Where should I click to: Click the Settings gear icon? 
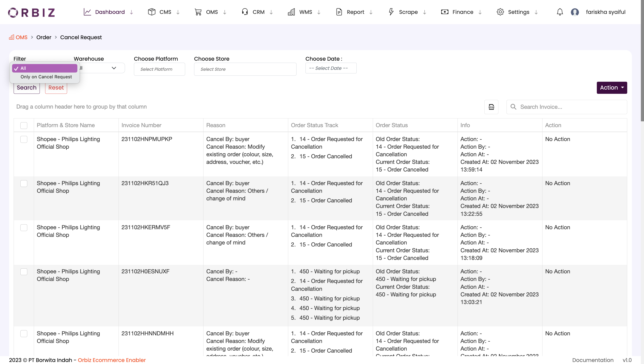[500, 12]
